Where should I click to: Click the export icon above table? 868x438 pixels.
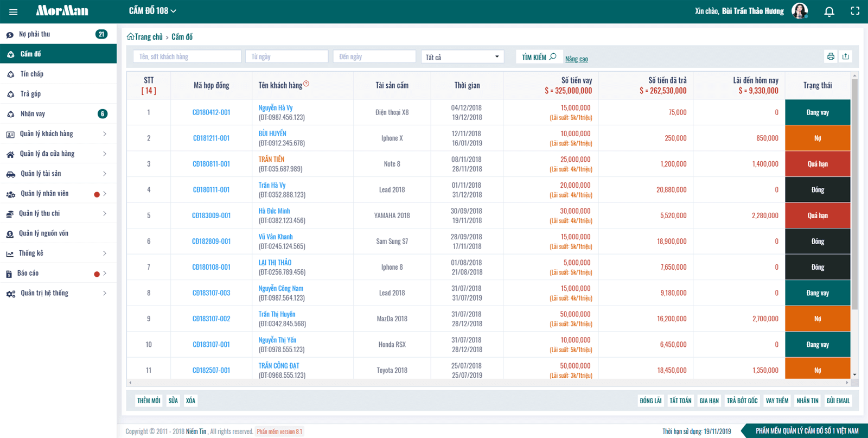click(x=846, y=56)
